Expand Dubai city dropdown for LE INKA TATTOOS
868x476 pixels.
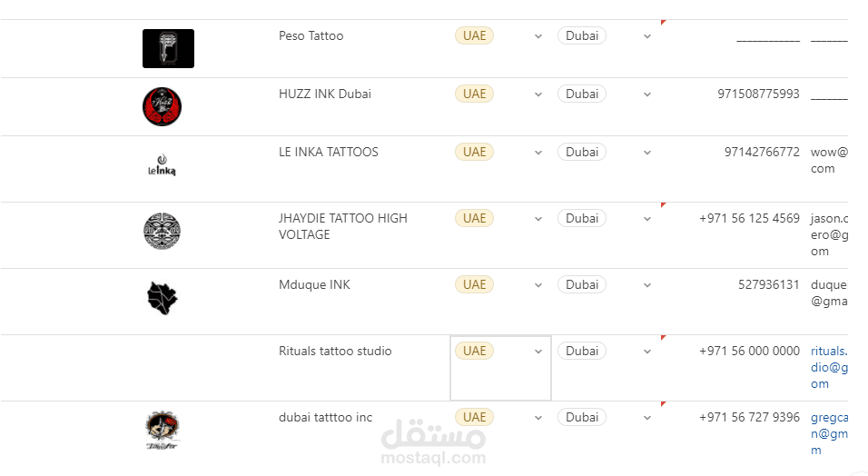pos(646,153)
